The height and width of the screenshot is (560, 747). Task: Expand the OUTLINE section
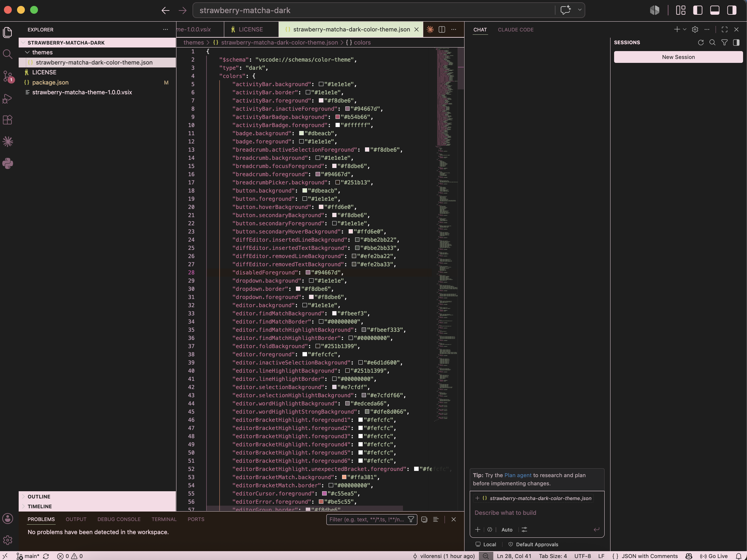tap(97, 496)
